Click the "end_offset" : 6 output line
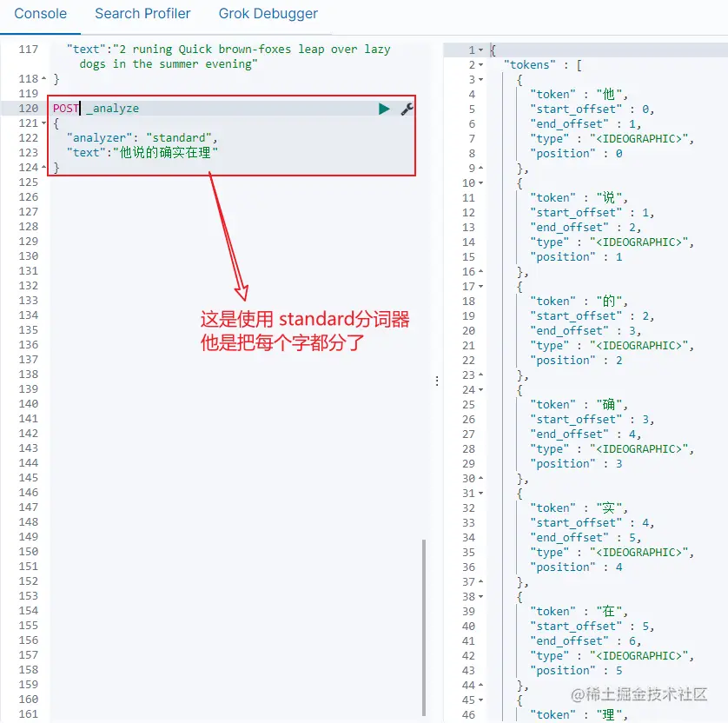Screen dimensions: 728x723 [x=586, y=640]
